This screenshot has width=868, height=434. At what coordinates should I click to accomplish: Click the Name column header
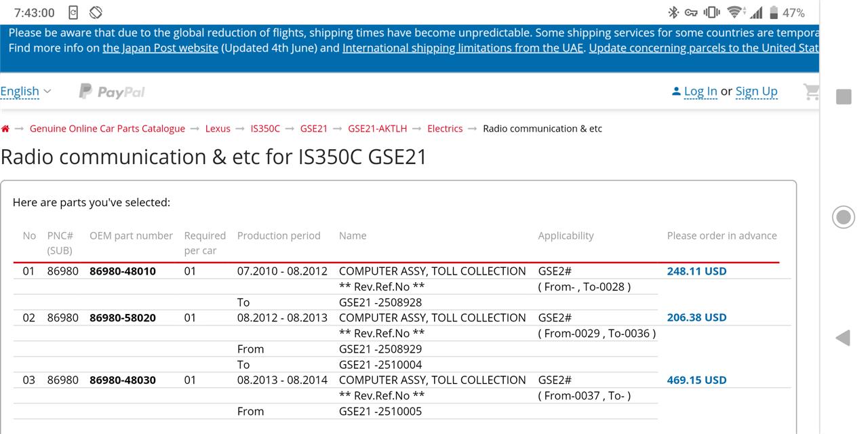pos(353,236)
